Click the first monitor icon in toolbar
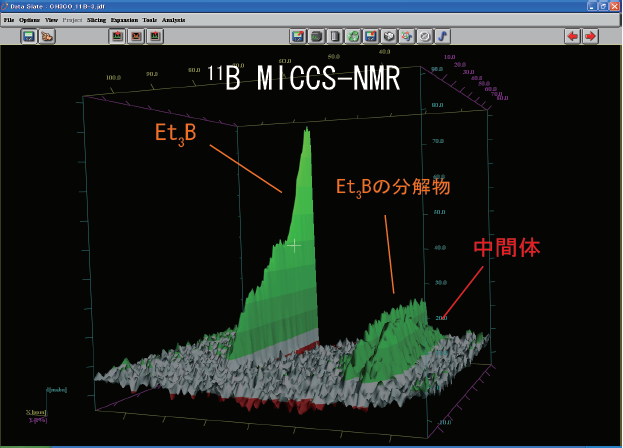This screenshot has width=623, height=448. point(29,36)
